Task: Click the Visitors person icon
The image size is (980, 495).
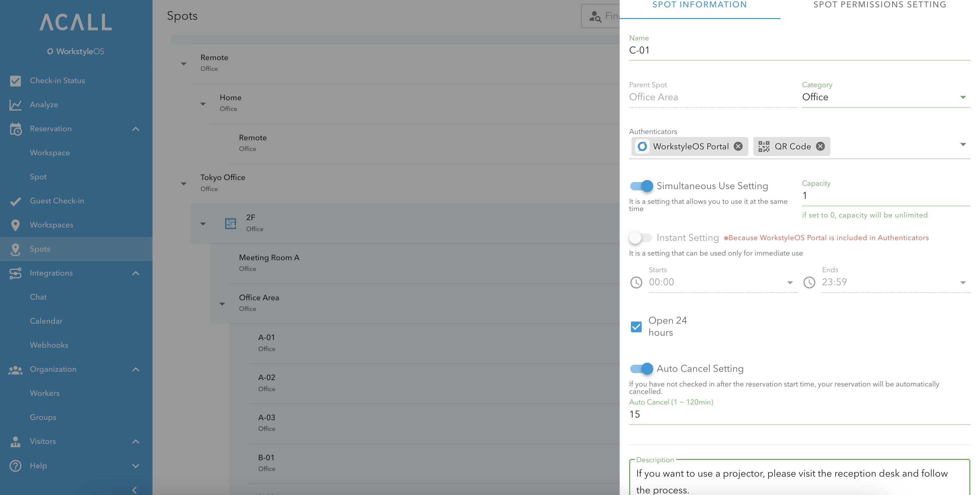Action: (15, 441)
